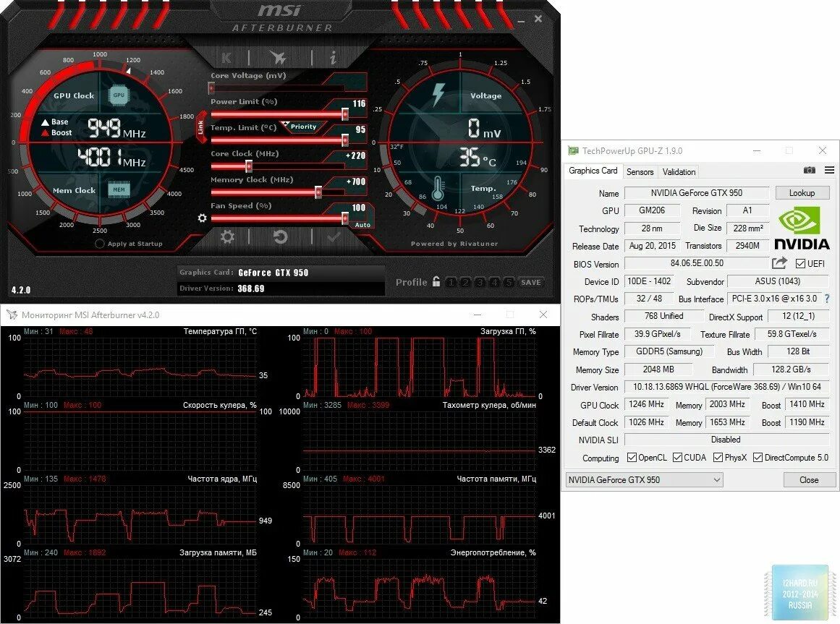This screenshot has width=840, height=624.
Task: Open the NVIDIA GeForce GTX 950 dropdown
Action: click(644, 480)
